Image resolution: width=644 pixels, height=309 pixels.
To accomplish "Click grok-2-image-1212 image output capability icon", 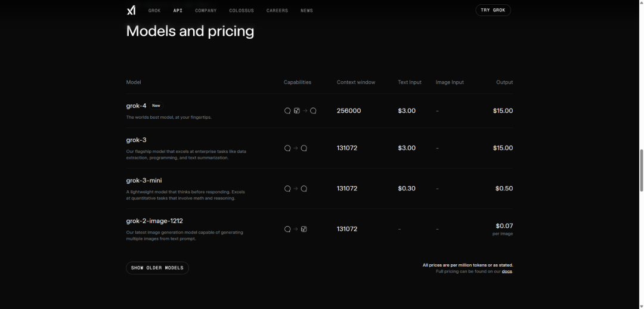I will pyautogui.click(x=304, y=229).
